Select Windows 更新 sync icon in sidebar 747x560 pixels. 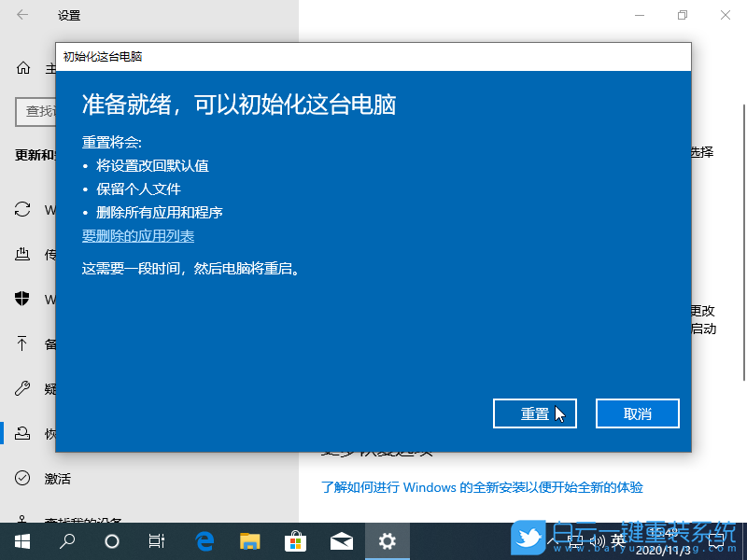[21, 210]
